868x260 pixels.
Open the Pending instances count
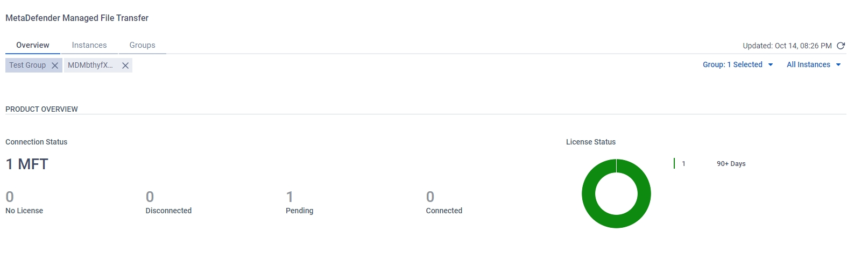pyautogui.click(x=290, y=197)
